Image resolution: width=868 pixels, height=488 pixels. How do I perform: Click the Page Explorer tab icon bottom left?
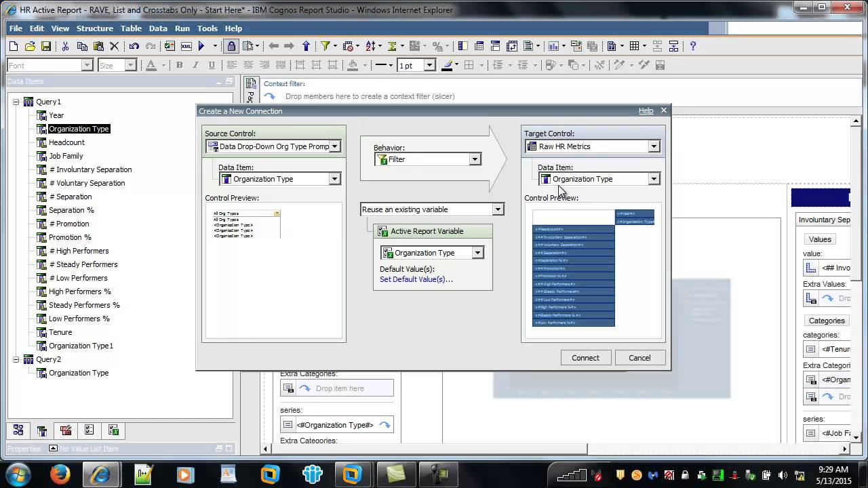(18, 430)
